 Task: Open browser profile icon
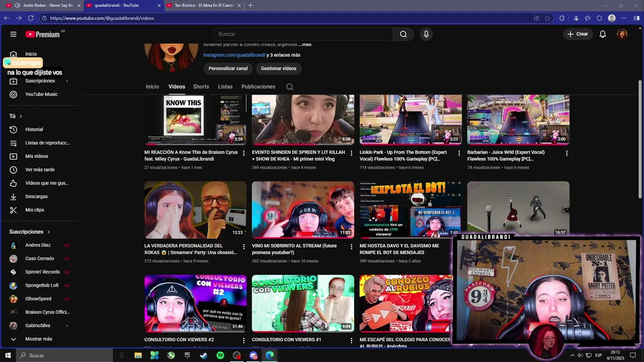(x=612, y=18)
